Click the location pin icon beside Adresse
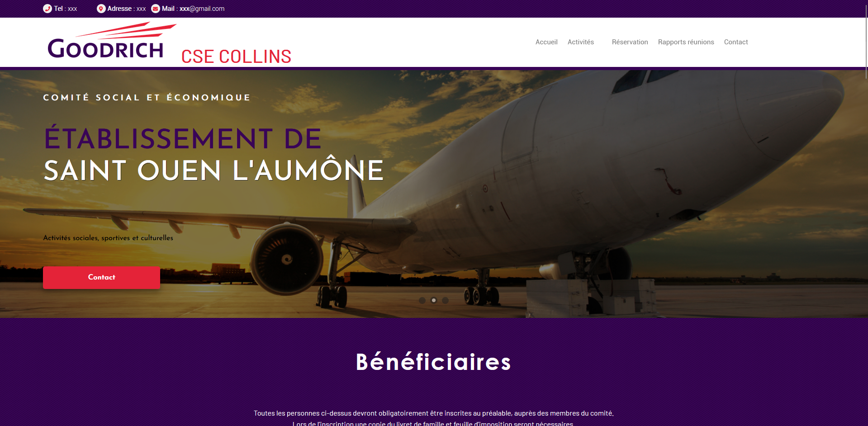Screen dimensions: 868x426 pyautogui.click(x=101, y=9)
